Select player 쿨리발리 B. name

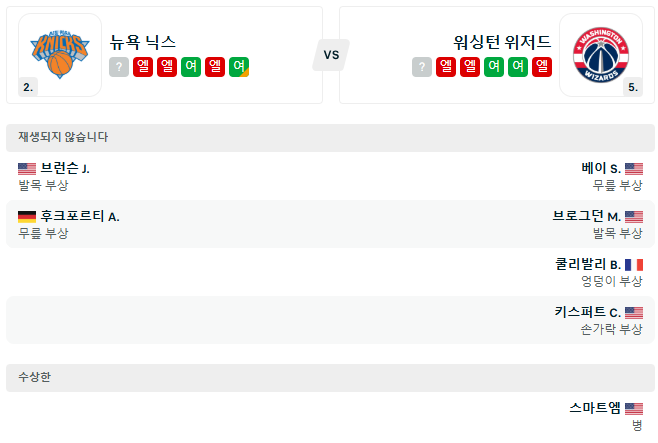[x=588, y=265]
